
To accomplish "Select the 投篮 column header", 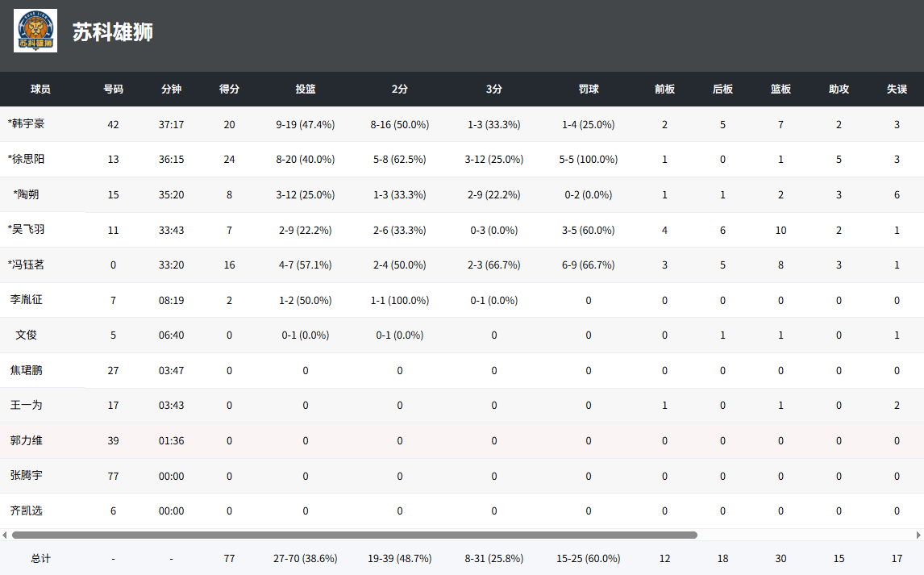I will click(x=306, y=89).
